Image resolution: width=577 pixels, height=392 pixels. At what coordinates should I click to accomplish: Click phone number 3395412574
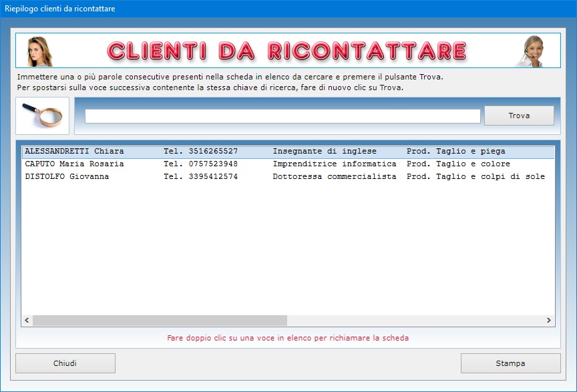pyautogui.click(x=213, y=177)
